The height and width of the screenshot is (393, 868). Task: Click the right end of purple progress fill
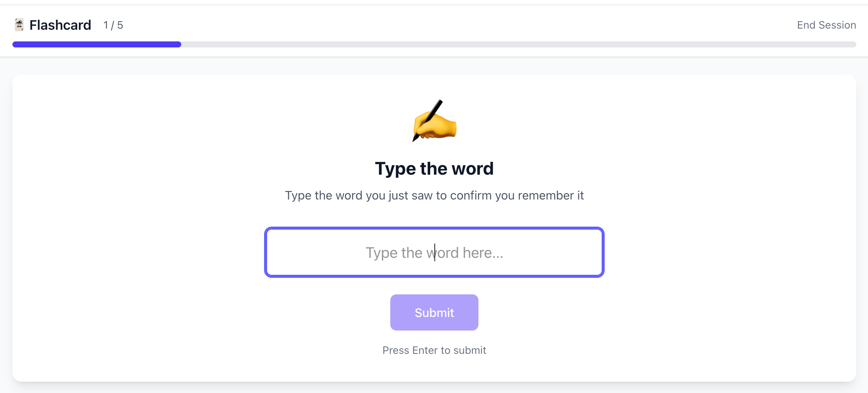click(x=179, y=44)
